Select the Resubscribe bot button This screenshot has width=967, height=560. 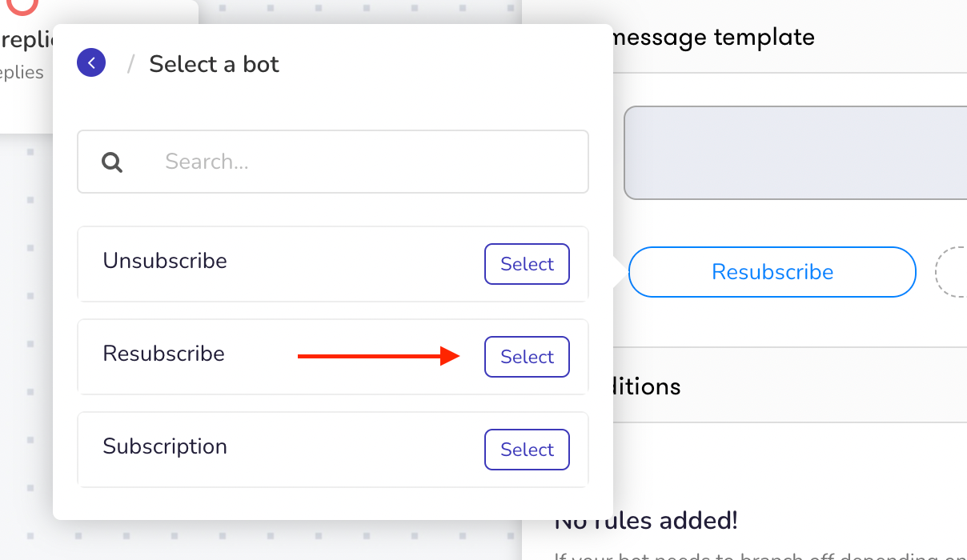pos(527,357)
